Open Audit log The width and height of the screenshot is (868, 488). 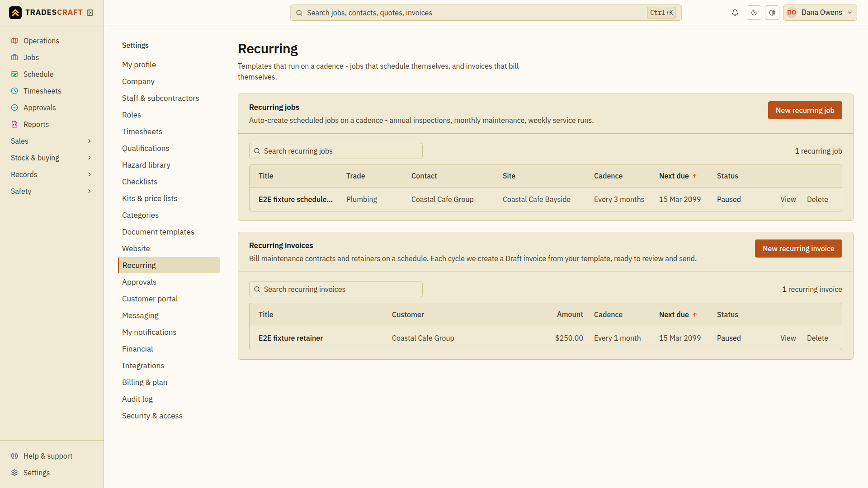169,399
